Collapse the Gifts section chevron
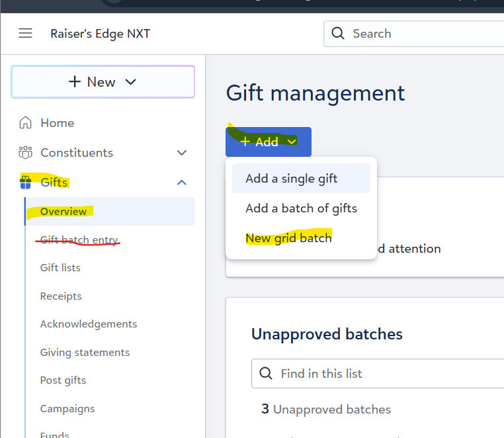504x438 pixels. (x=182, y=183)
